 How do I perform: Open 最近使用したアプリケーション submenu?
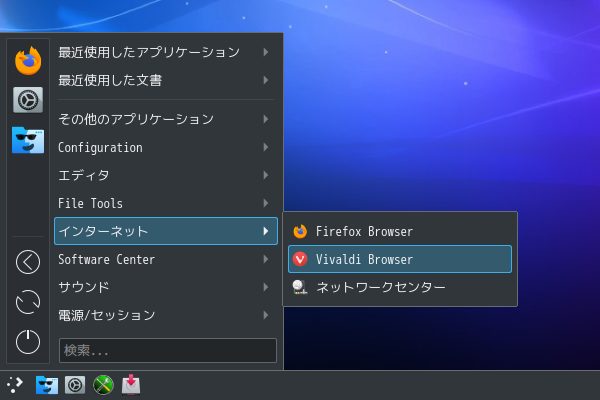(x=166, y=52)
